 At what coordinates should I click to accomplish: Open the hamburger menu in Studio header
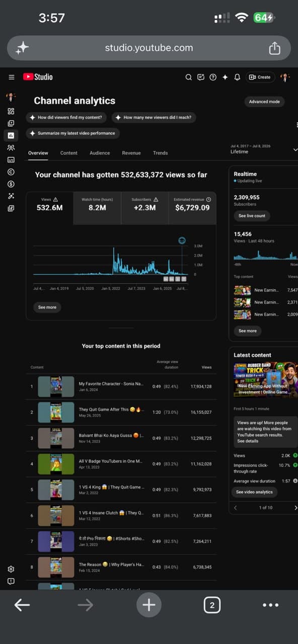pos(11,77)
